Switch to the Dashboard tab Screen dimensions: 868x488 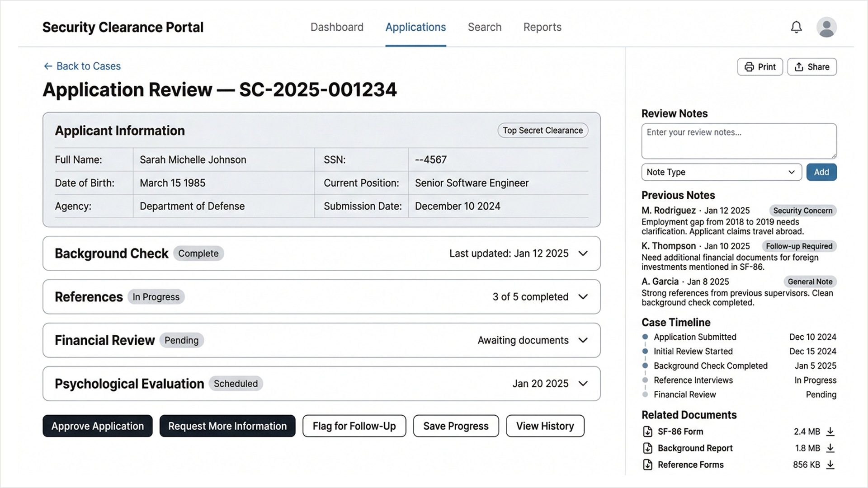click(x=337, y=27)
